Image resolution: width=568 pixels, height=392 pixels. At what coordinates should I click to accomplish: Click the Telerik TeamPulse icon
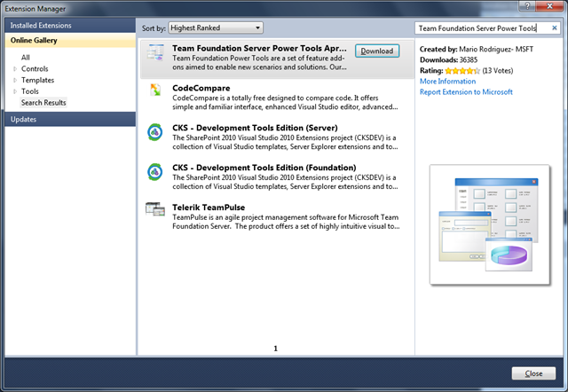[x=155, y=210]
